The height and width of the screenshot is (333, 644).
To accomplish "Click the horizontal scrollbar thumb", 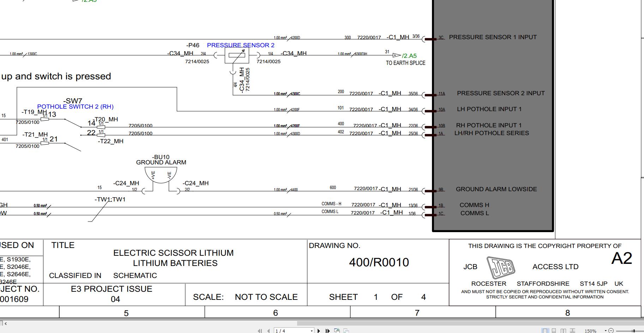I will (470, 323).
